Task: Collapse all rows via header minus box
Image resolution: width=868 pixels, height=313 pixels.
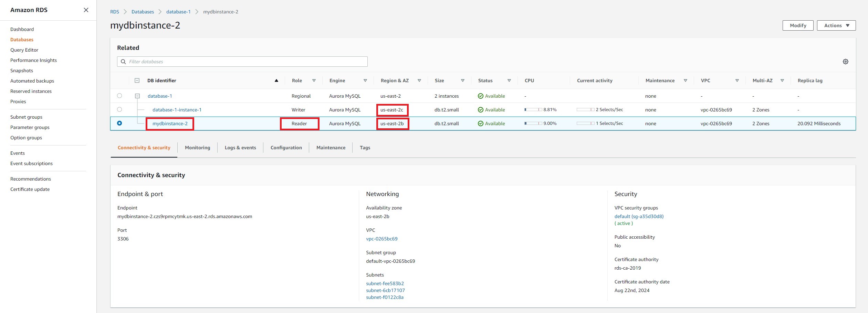Action: tap(137, 80)
